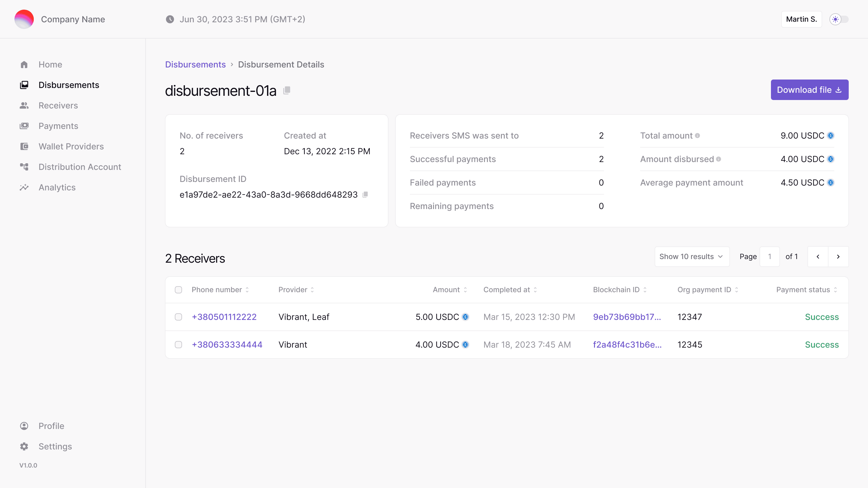The width and height of the screenshot is (868, 488).
Task: Toggle the light/dark theme switch
Action: pos(839,19)
